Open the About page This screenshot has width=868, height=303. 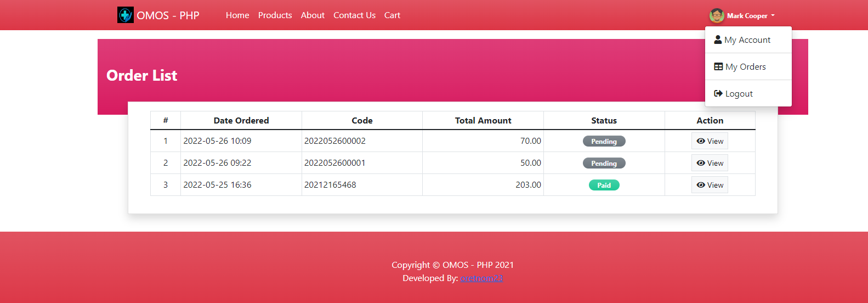[313, 15]
